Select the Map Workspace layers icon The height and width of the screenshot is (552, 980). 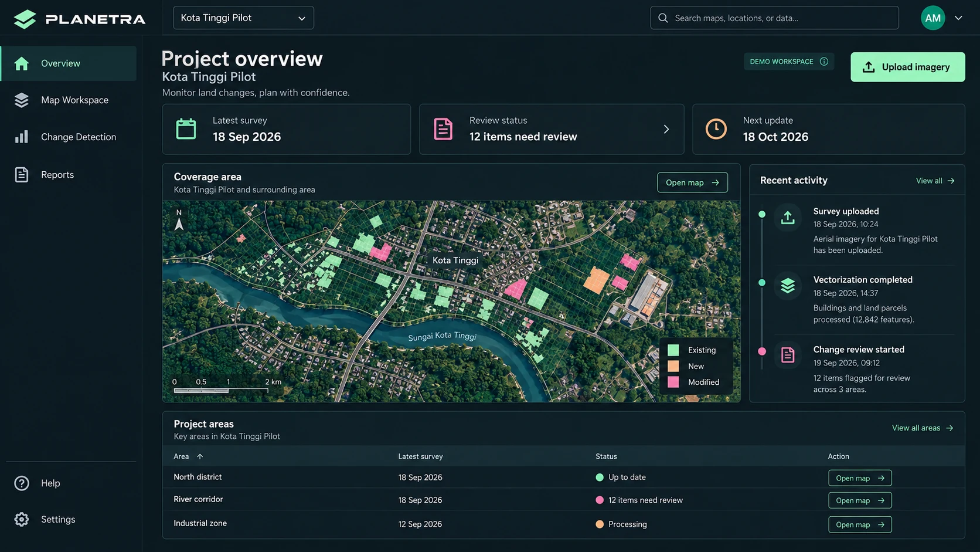(22, 100)
